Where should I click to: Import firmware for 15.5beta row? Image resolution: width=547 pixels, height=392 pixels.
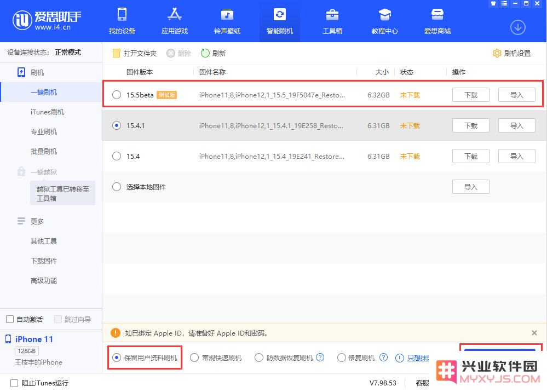pyautogui.click(x=517, y=95)
